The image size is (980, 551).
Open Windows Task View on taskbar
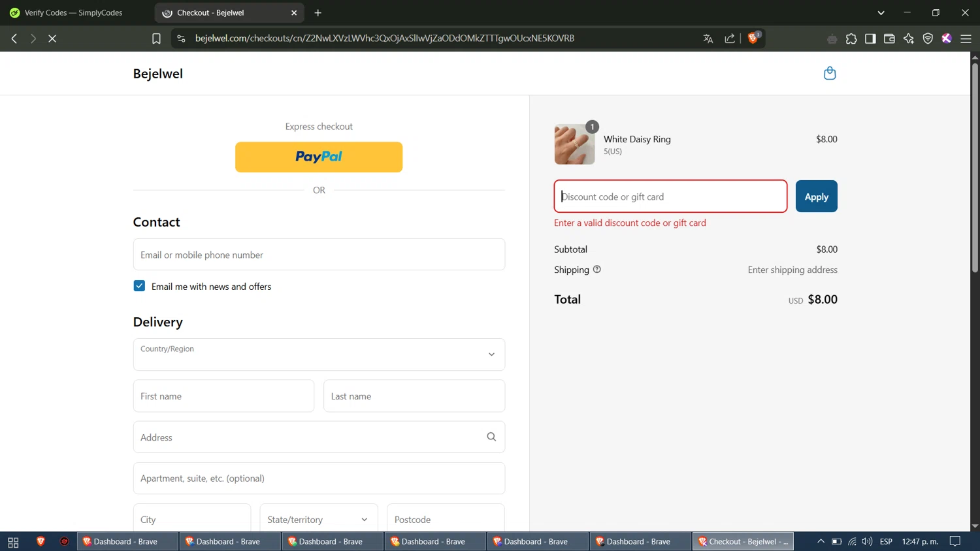tap(13, 542)
